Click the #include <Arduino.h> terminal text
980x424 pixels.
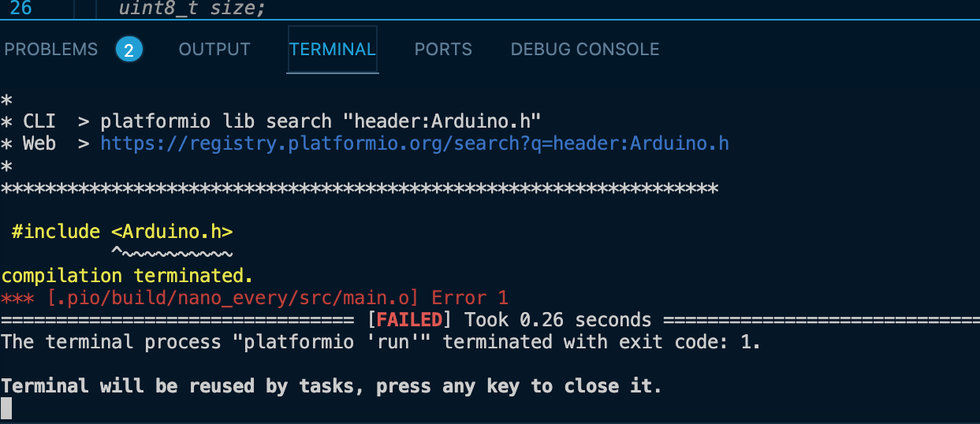click(x=122, y=232)
